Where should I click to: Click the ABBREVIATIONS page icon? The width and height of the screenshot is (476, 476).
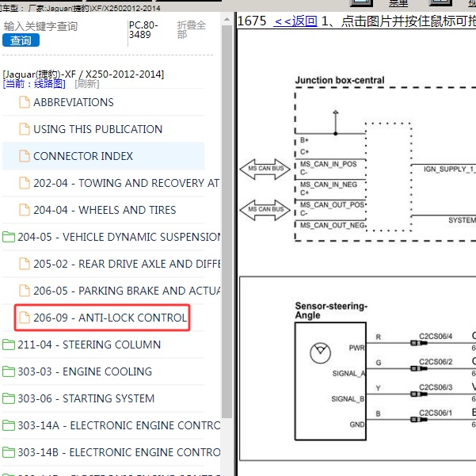tap(25, 102)
